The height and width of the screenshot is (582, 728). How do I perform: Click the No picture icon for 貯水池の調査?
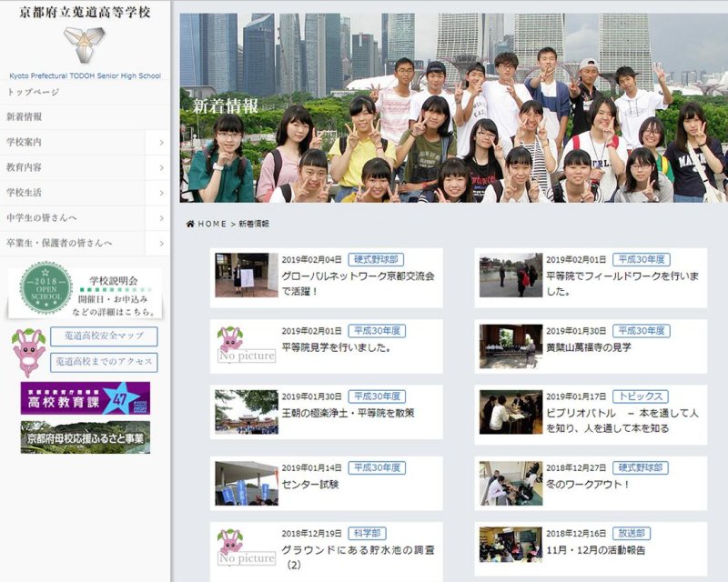(246, 549)
